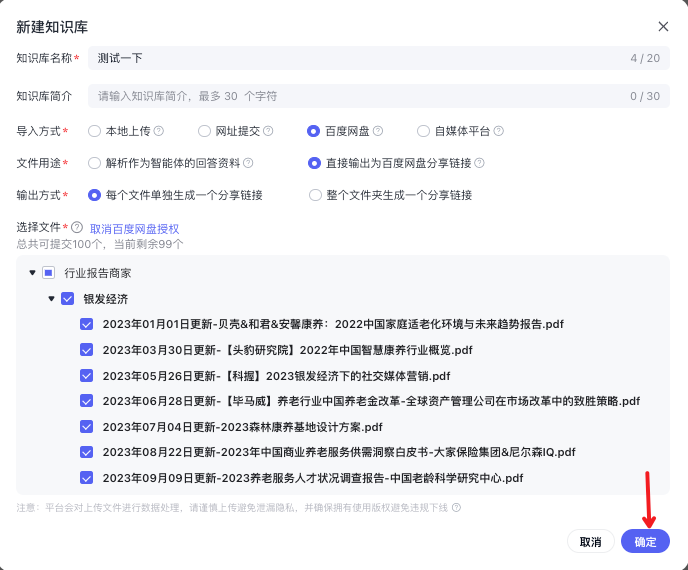Close the 新建知识库 dialog with X
The width and height of the screenshot is (688, 570).
663,27
